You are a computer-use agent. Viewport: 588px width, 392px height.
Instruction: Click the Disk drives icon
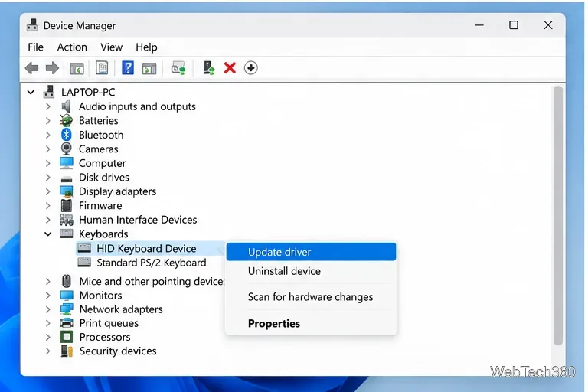(67, 178)
